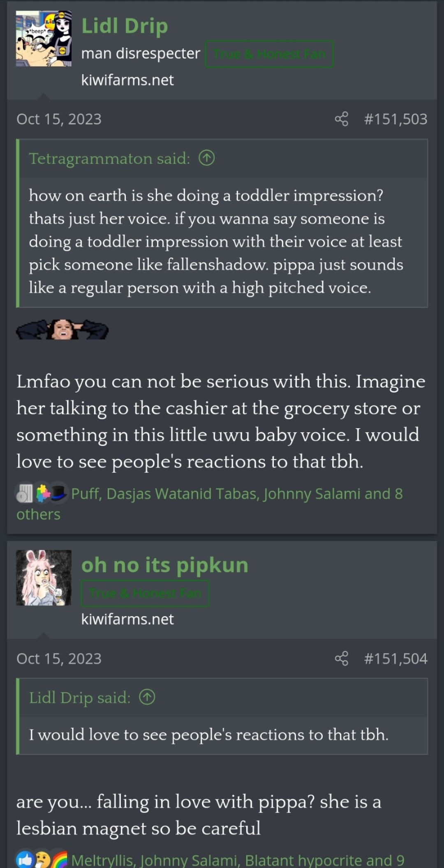This screenshot has height=868, width=444.
Task: Click Oct 15, 2023 date on first post
Action: 59,119
